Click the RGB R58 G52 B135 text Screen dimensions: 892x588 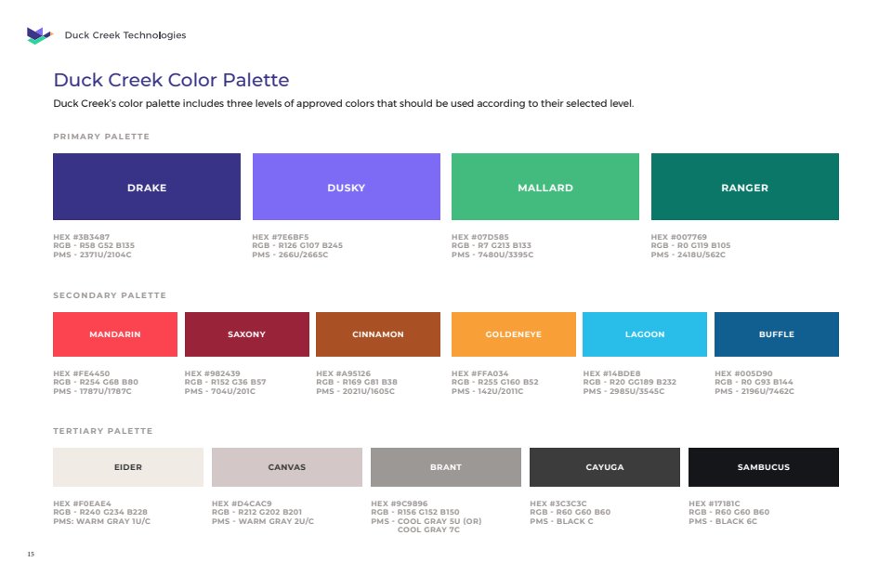pos(94,245)
